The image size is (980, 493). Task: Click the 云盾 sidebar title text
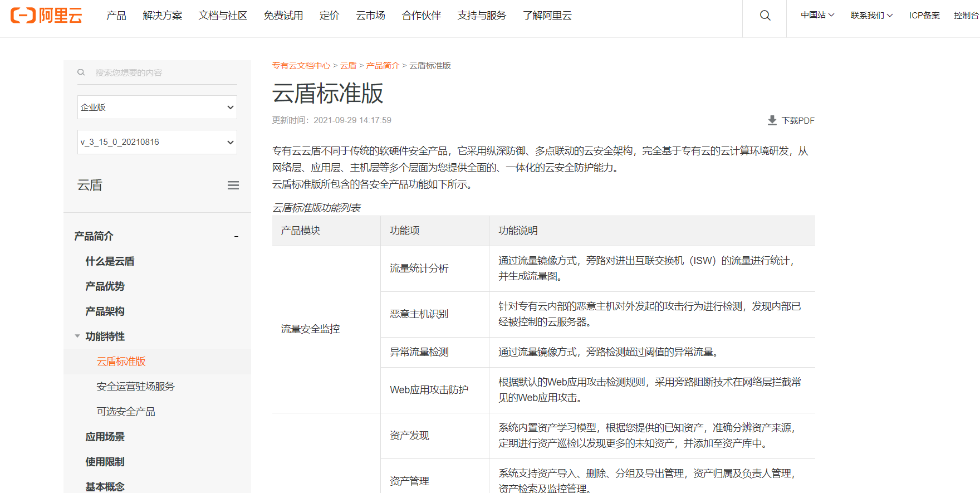[90, 186]
